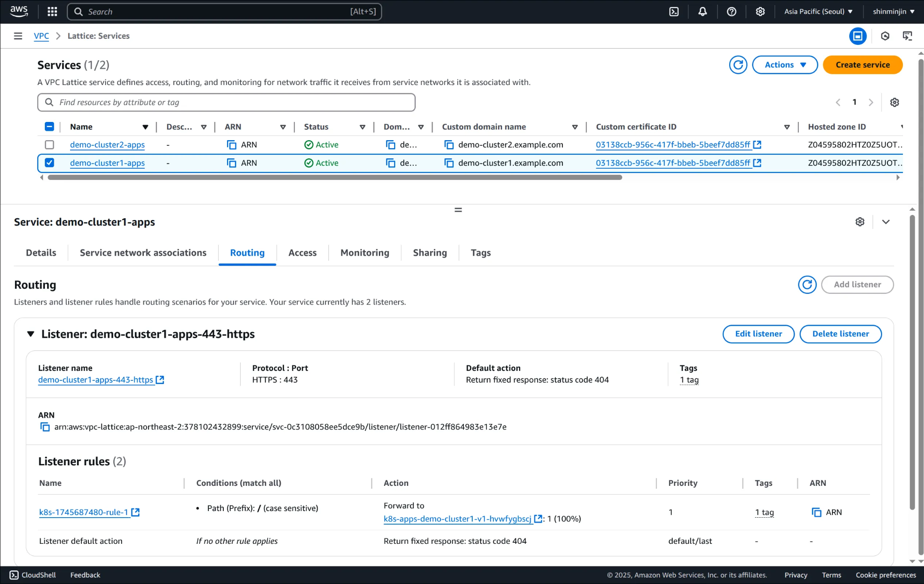Image resolution: width=924 pixels, height=584 pixels.
Task: Open Services table preferences gear
Action: (x=895, y=102)
